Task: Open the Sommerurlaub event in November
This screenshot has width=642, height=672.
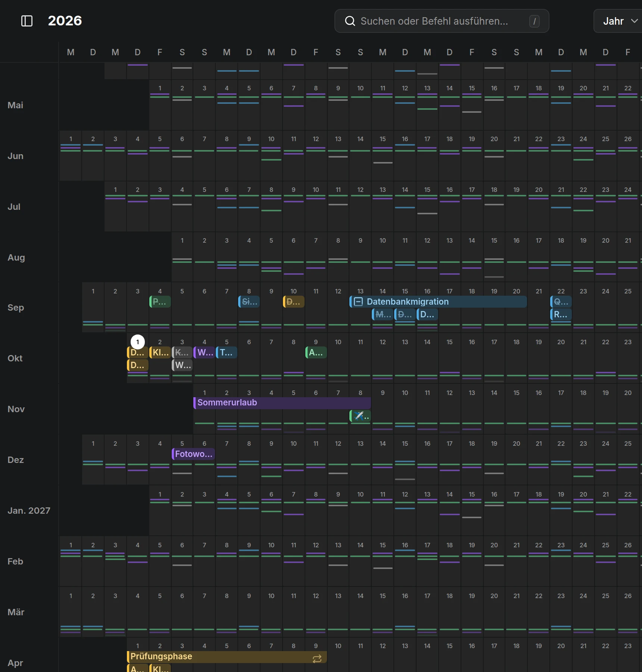Action: pos(282,403)
